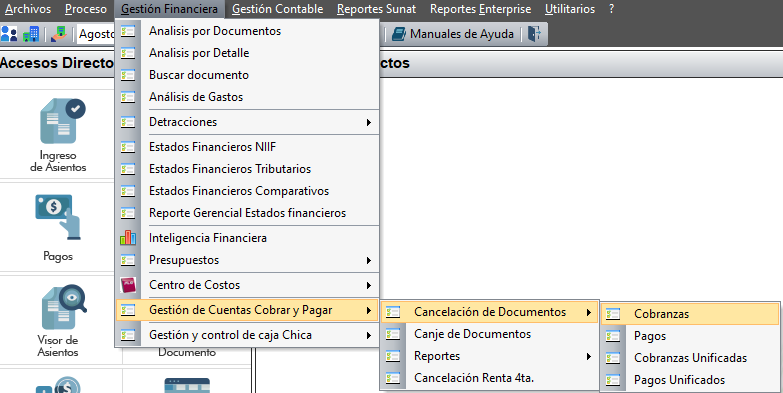The image size is (783, 393).
Task: Click the icon beside Análisis de Gastos
Action: coord(128,97)
